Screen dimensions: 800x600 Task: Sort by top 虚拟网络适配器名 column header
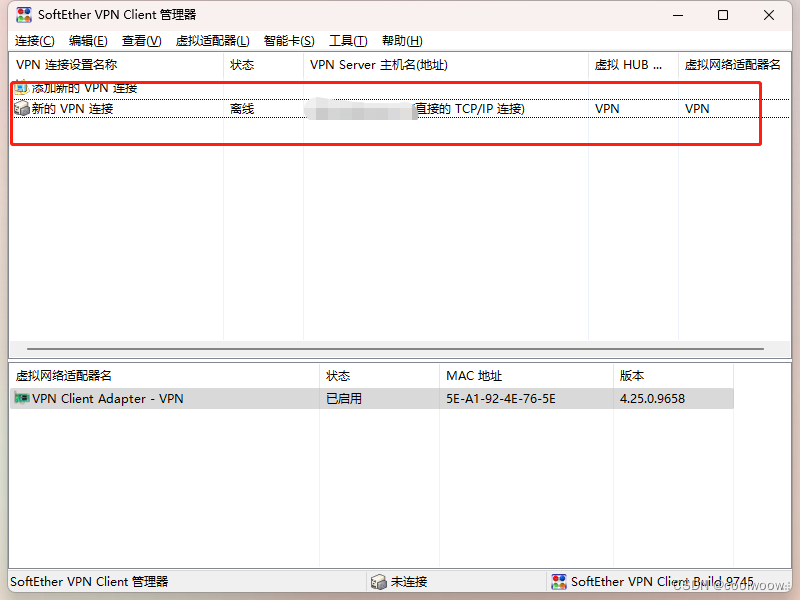[x=735, y=65]
